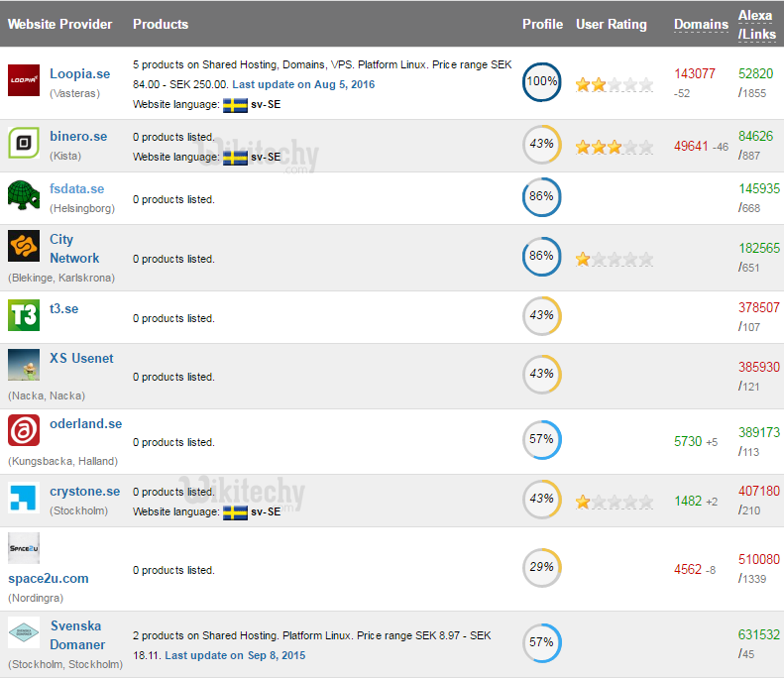784x678 pixels.
Task: Click the t3.se green logo
Action: coord(24,314)
